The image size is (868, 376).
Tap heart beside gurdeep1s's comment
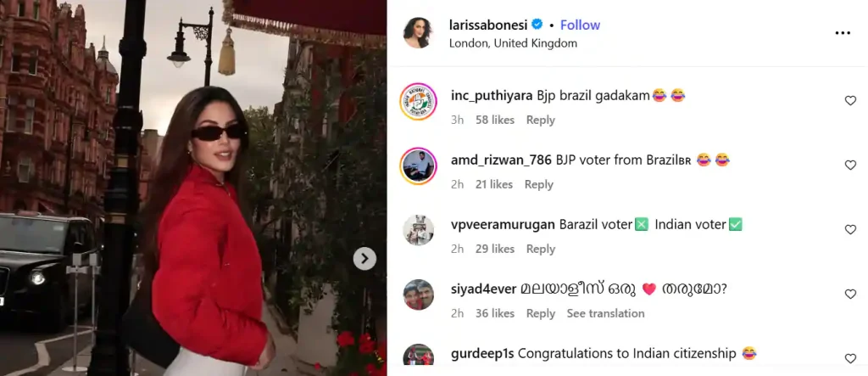coord(850,358)
